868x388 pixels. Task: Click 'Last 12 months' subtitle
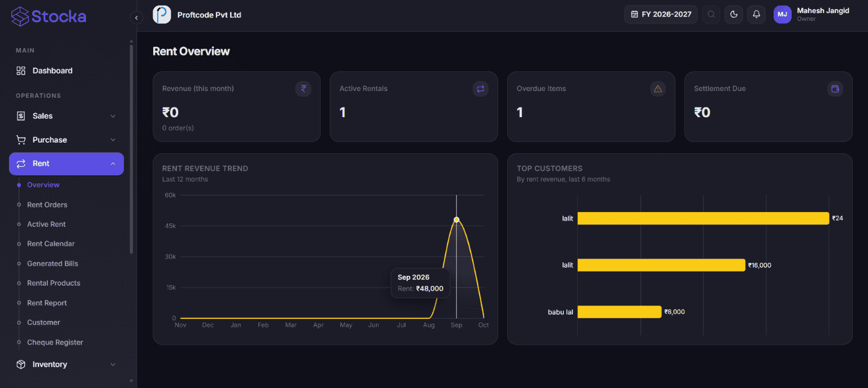[x=185, y=179]
